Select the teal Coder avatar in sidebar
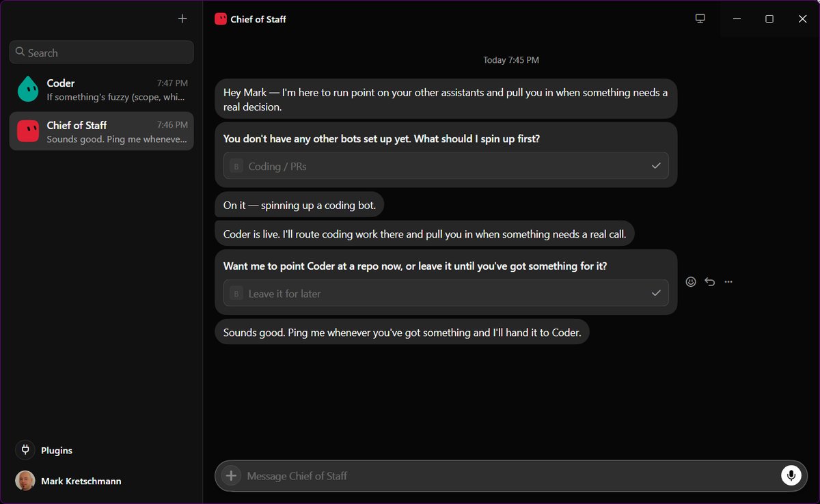Viewport: 820px width, 504px height. 28,89
